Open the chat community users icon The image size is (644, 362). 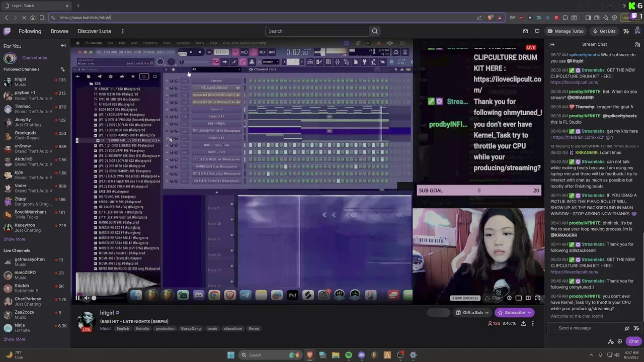click(x=637, y=44)
